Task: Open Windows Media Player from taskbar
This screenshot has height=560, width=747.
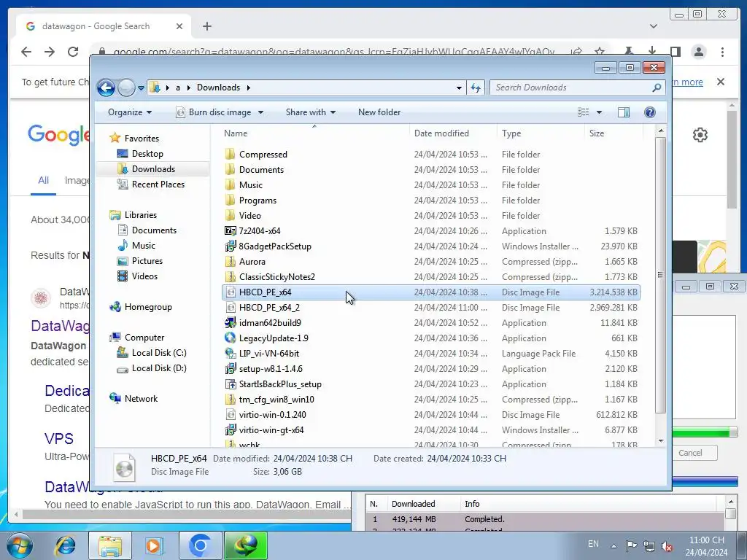Action: point(154,545)
